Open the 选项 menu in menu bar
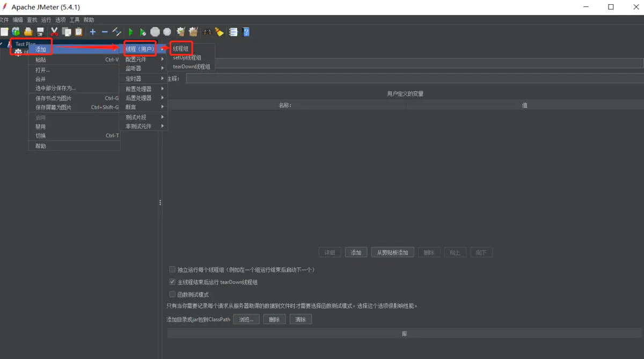This screenshot has height=359, width=644. [61, 20]
